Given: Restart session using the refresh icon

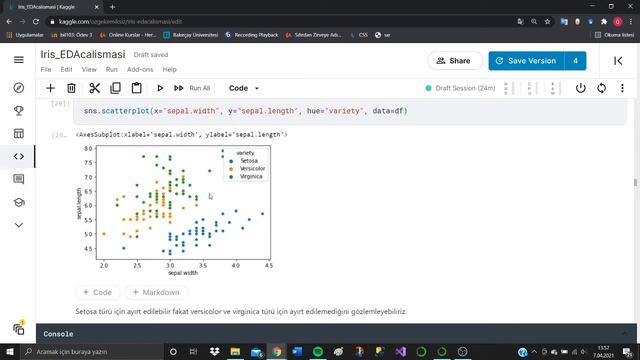Looking at the screenshot, I should click(602, 88).
